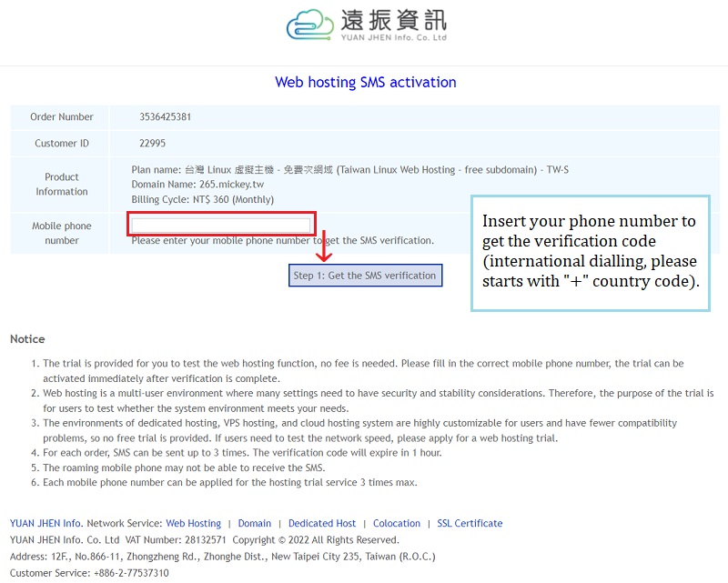This screenshot has width=728, height=583.
Task: Click notice item about SMS sent up to 3 times
Action: [242, 453]
